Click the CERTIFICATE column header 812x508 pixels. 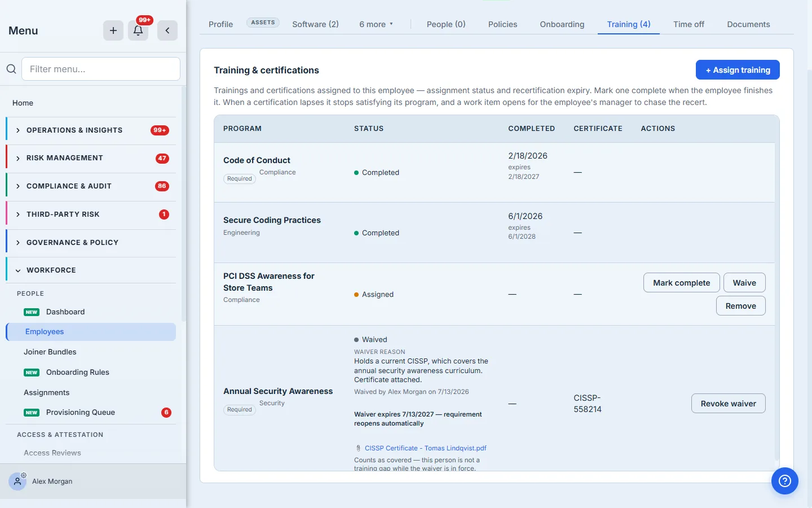598,129
